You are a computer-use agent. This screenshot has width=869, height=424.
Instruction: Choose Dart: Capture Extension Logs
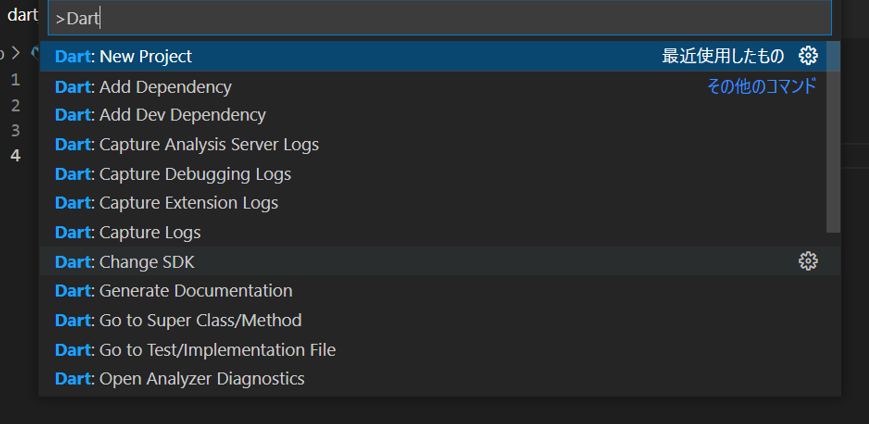click(x=432, y=203)
